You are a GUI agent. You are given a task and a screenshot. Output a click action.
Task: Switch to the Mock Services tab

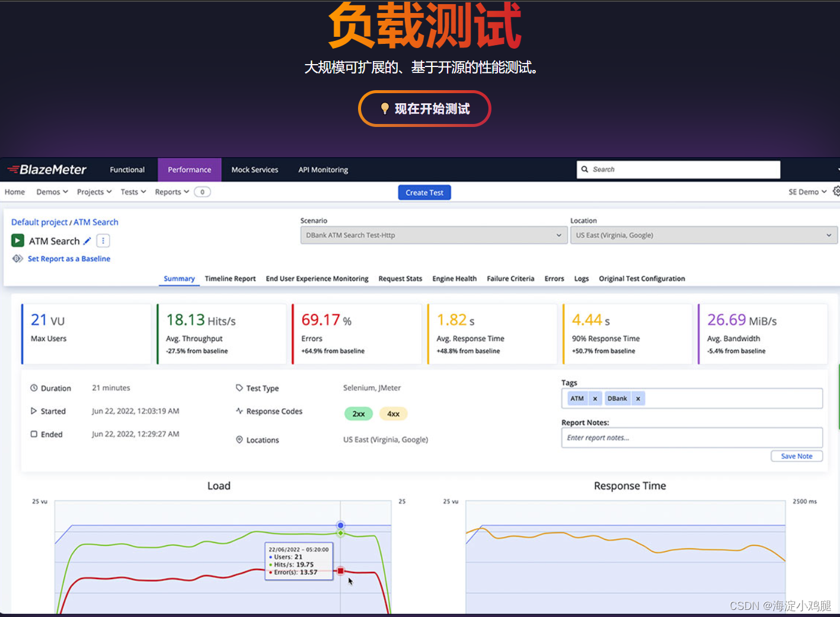[255, 170]
